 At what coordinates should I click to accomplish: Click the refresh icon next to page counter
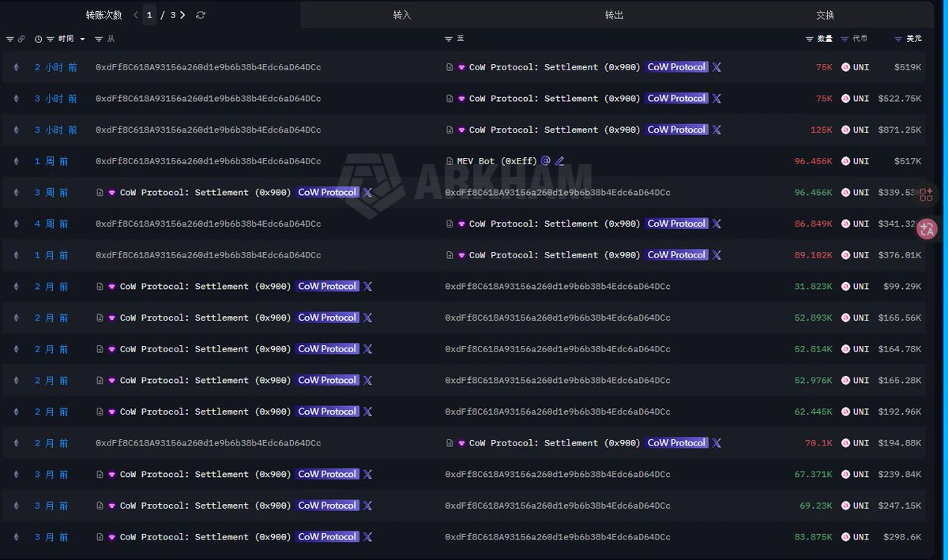pyautogui.click(x=201, y=15)
